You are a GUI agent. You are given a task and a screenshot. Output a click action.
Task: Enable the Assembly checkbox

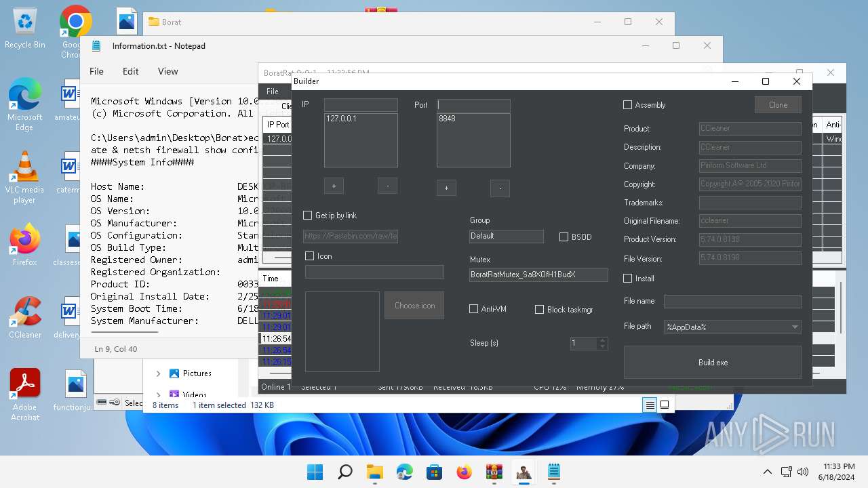[x=627, y=105]
